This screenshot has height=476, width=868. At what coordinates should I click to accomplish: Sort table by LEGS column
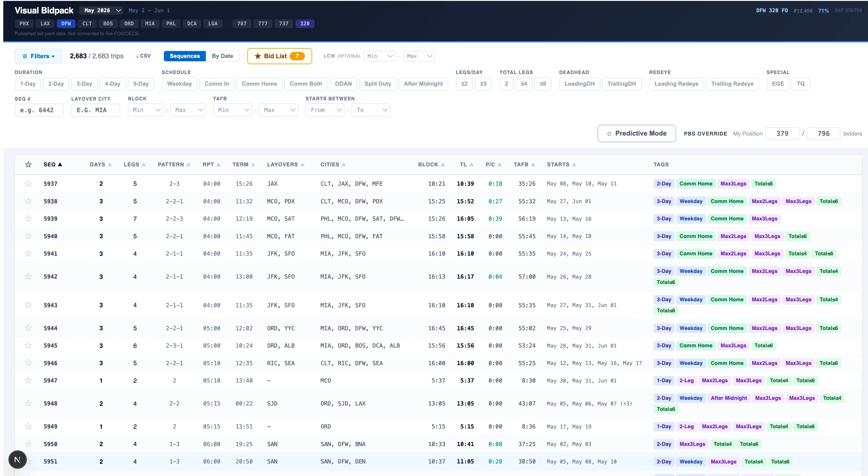(x=134, y=165)
